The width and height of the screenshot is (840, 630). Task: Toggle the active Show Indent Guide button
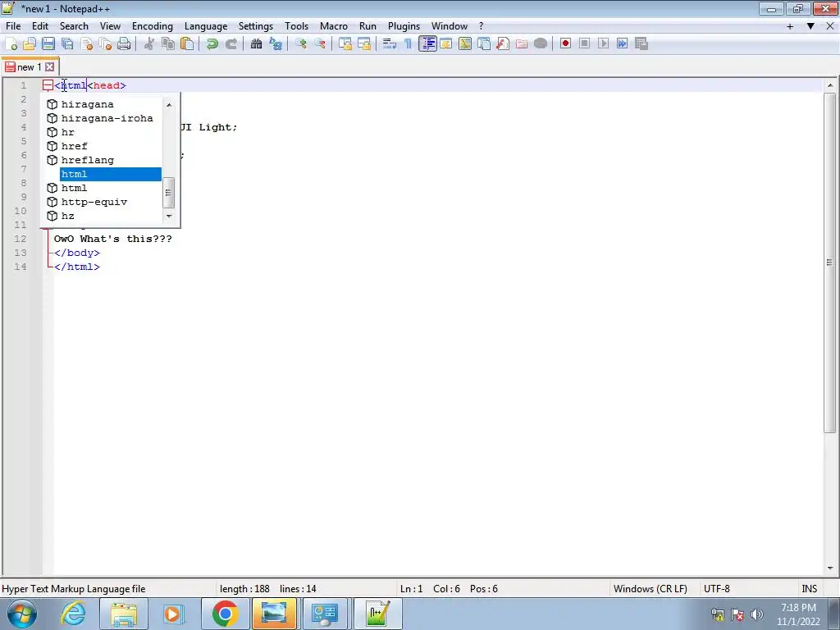[427, 44]
